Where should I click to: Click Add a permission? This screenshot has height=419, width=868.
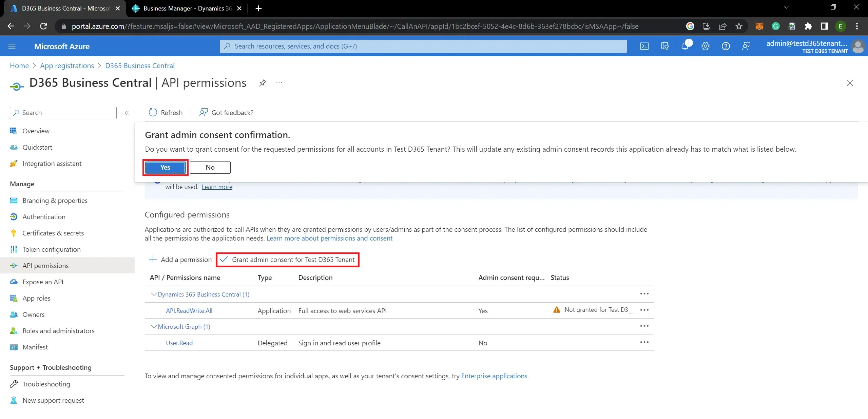180,260
